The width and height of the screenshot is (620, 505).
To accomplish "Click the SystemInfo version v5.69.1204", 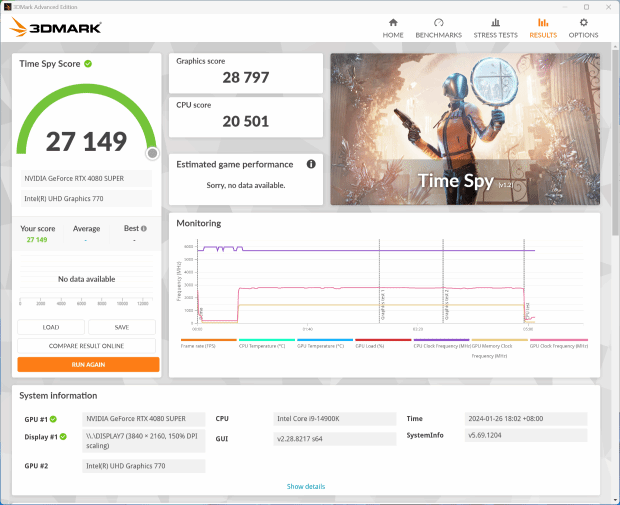I will pyautogui.click(x=526, y=435).
